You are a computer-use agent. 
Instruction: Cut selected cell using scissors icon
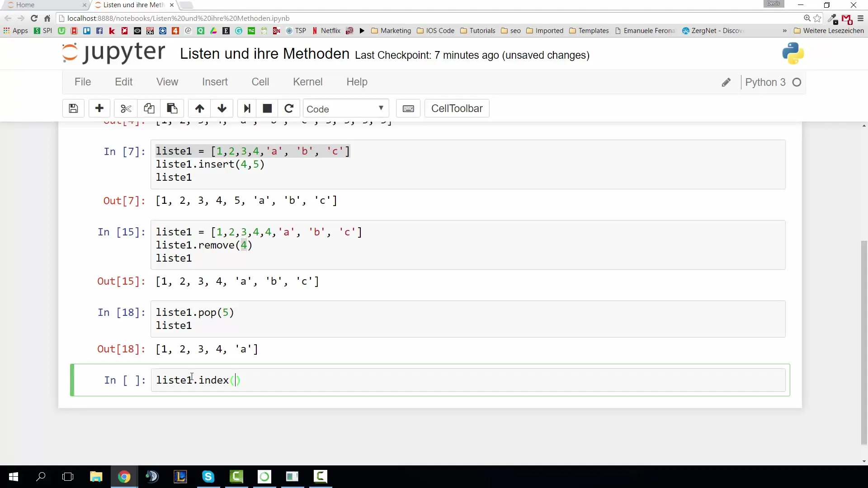(x=126, y=108)
